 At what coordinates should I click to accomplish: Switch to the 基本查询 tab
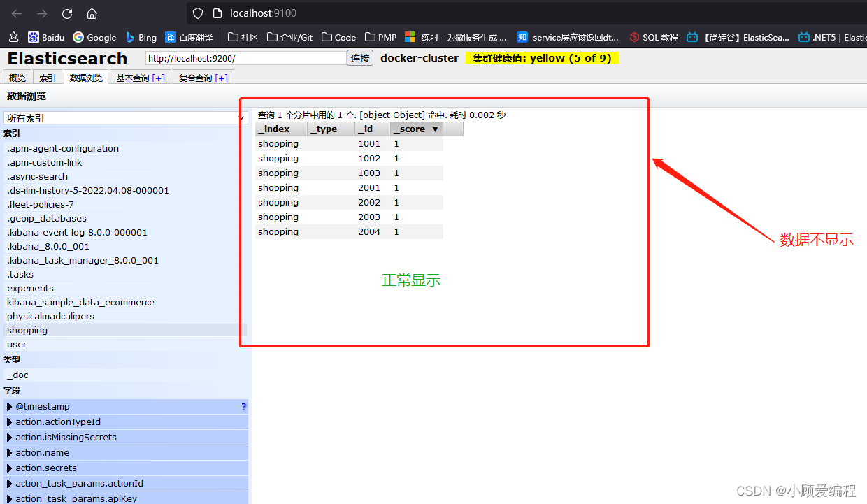(132, 78)
